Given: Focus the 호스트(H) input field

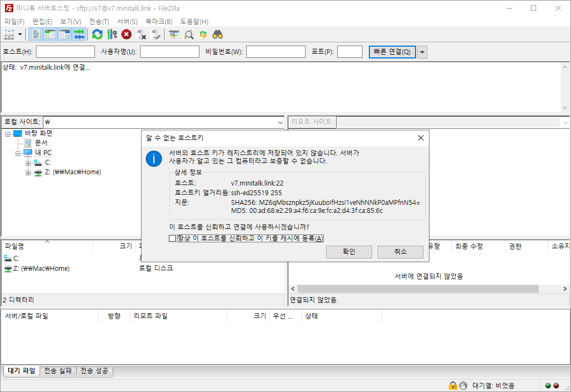Looking at the screenshot, I should tap(65, 51).
